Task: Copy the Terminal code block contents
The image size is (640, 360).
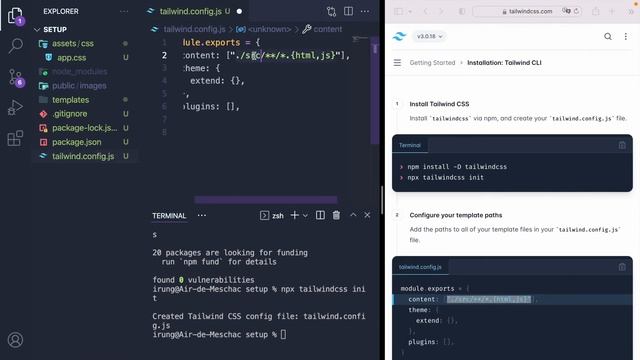Action: coord(622,145)
